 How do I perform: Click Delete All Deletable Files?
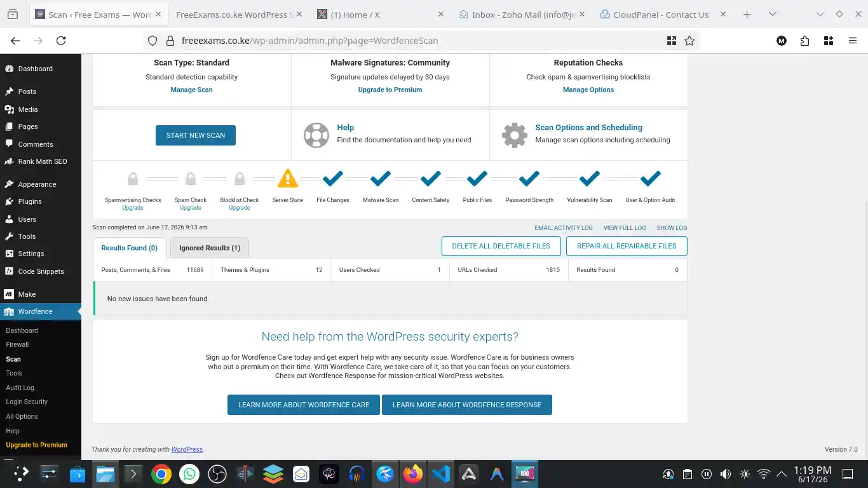tap(501, 246)
